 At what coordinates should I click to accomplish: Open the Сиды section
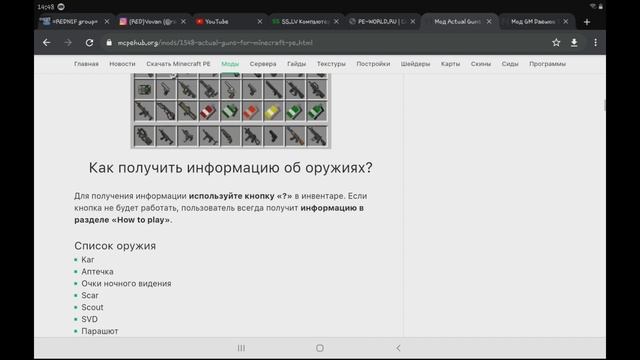(x=510, y=64)
